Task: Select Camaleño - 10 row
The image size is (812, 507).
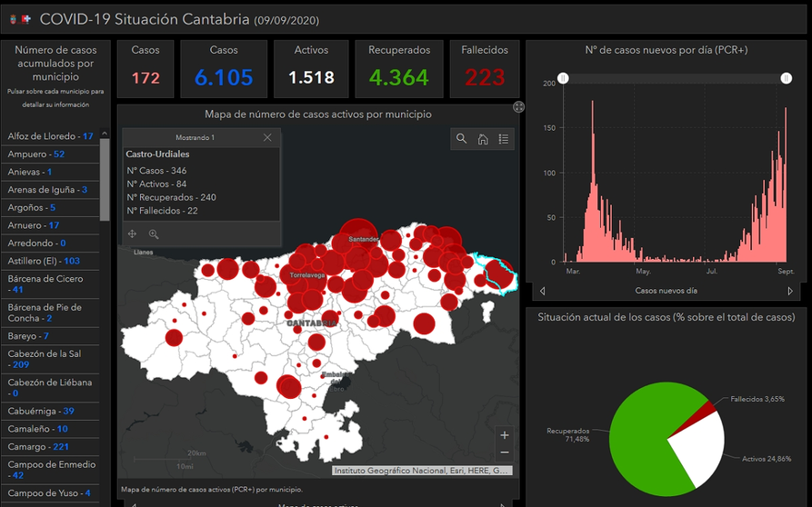Action: [x=50, y=429]
